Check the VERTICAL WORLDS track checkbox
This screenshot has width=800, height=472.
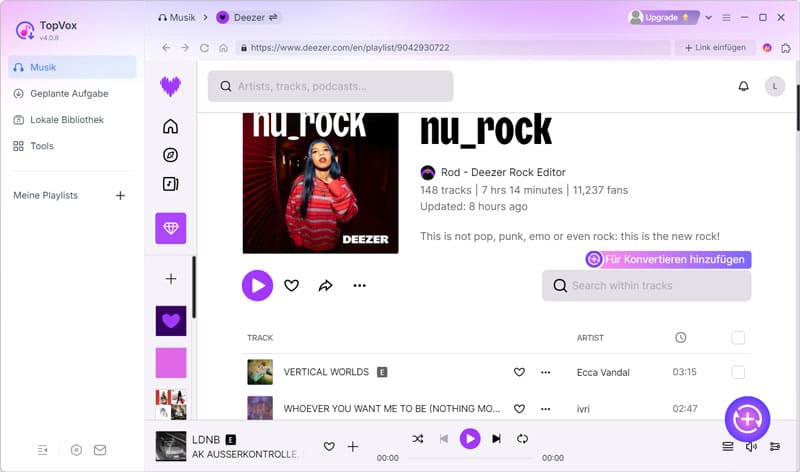[x=738, y=372]
